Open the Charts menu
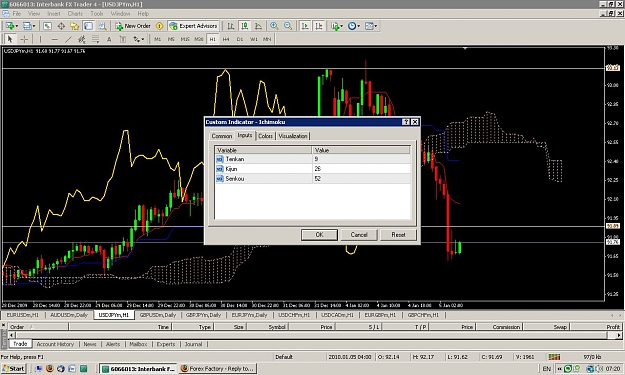 coord(75,14)
